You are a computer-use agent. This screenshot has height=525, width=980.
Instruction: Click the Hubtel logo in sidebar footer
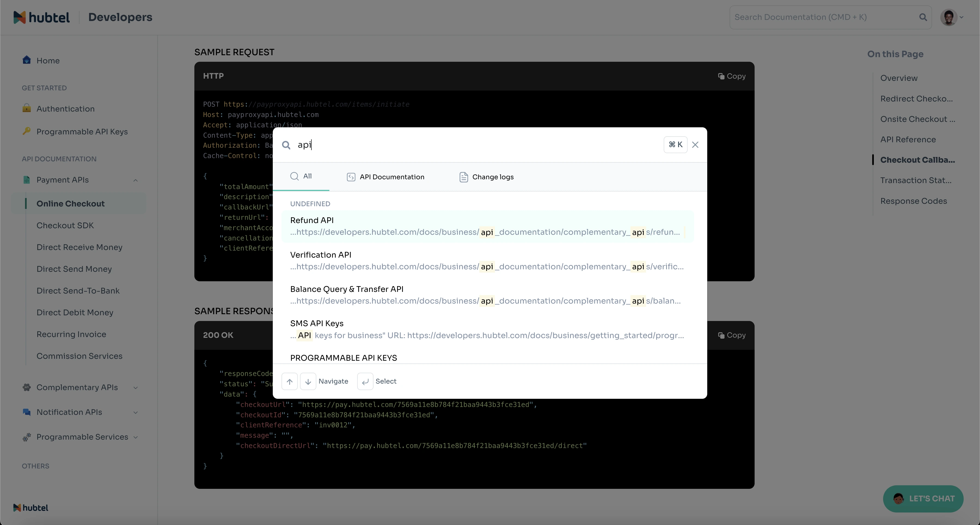[x=30, y=508]
